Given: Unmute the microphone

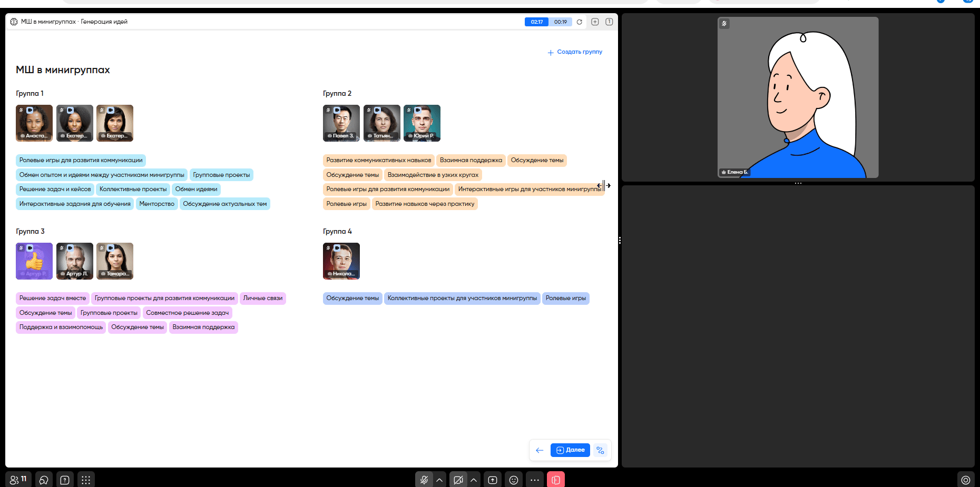Looking at the screenshot, I should [x=424, y=480].
